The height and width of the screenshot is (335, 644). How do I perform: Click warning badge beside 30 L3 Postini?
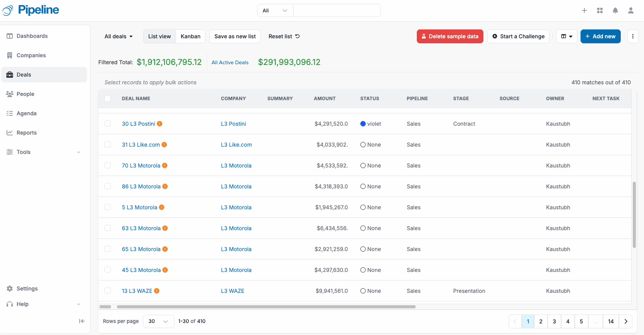(x=159, y=124)
